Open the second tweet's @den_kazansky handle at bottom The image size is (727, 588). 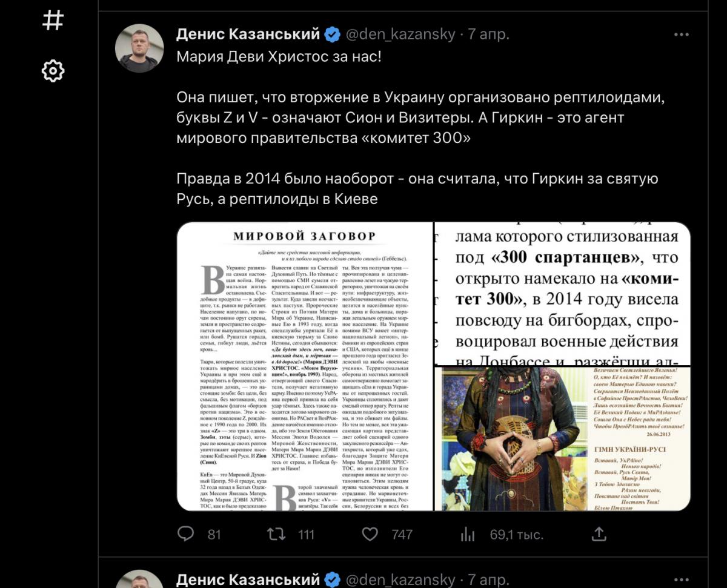click(x=400, y=579)
